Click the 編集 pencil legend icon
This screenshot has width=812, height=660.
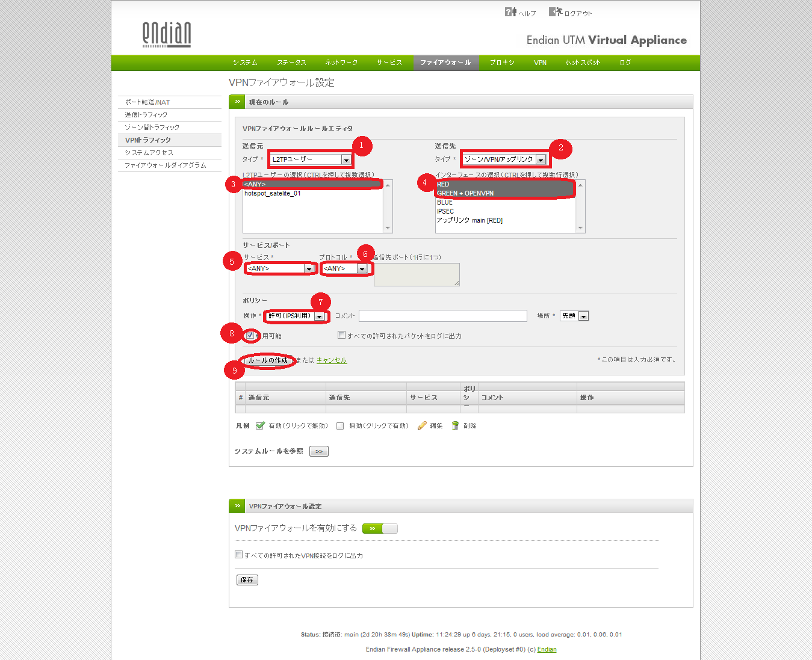click(x=422, y=426)
